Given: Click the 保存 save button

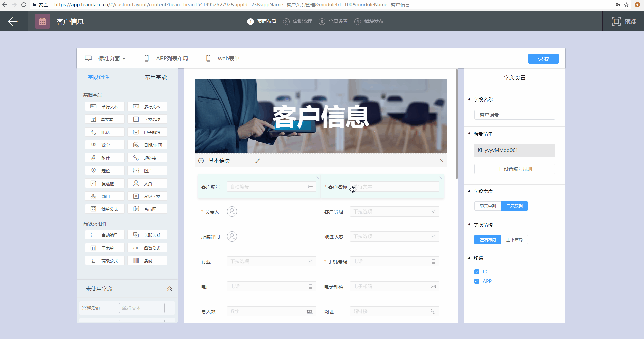Looking at the screenshot, I should click(543, 59).
